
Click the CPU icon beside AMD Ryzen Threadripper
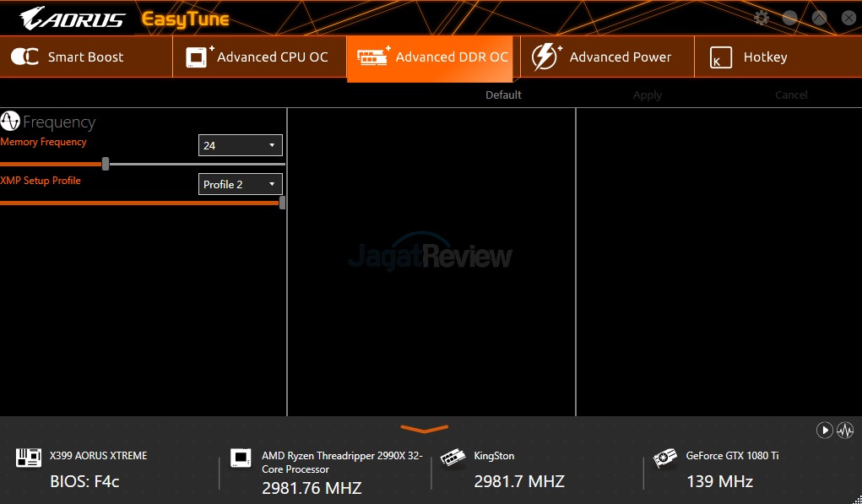pos(241,458)
